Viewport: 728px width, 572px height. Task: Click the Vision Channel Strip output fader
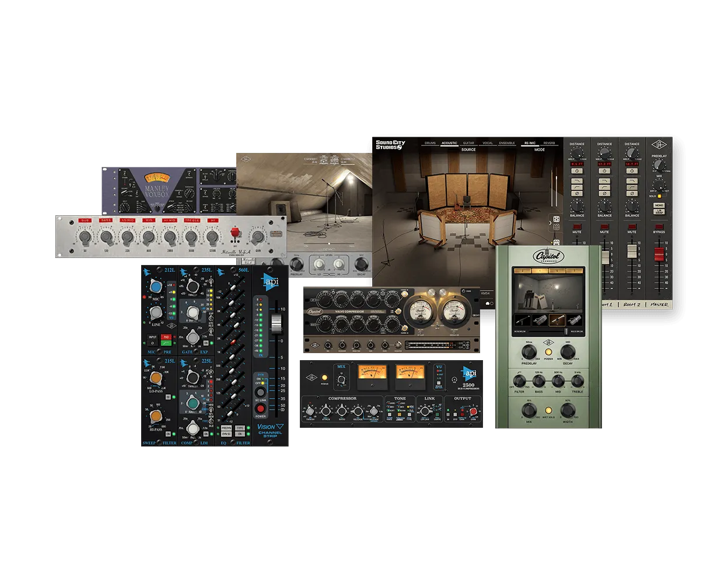(x=276, y=324)
